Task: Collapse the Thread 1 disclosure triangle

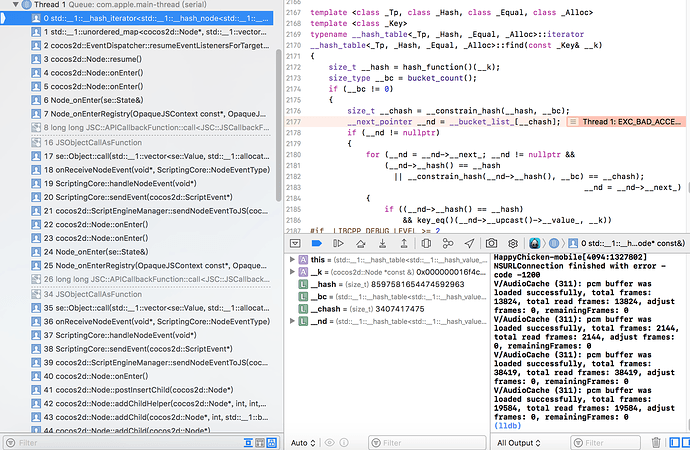Action: (15, 4)
